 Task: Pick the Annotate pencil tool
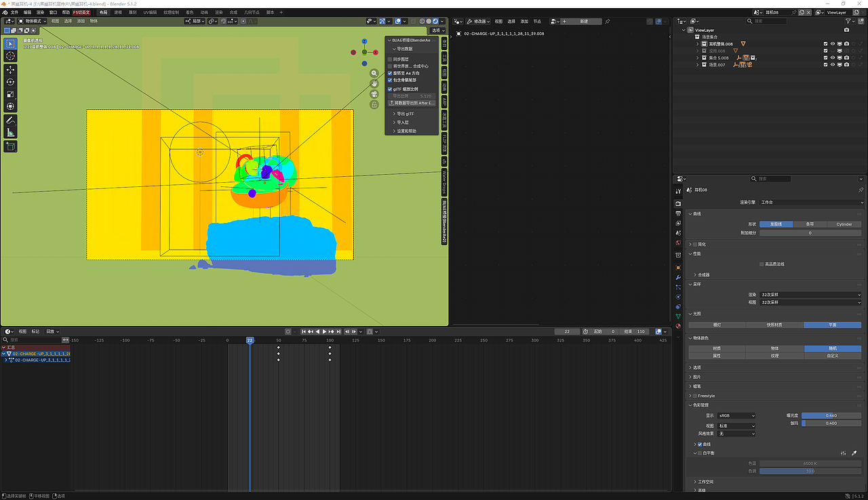[10, 120]
